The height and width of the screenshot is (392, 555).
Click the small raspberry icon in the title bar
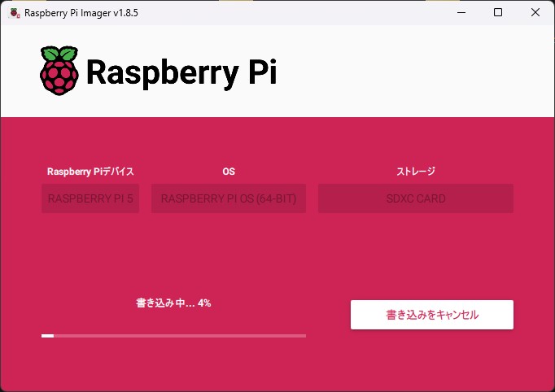(x=13, y=13)
